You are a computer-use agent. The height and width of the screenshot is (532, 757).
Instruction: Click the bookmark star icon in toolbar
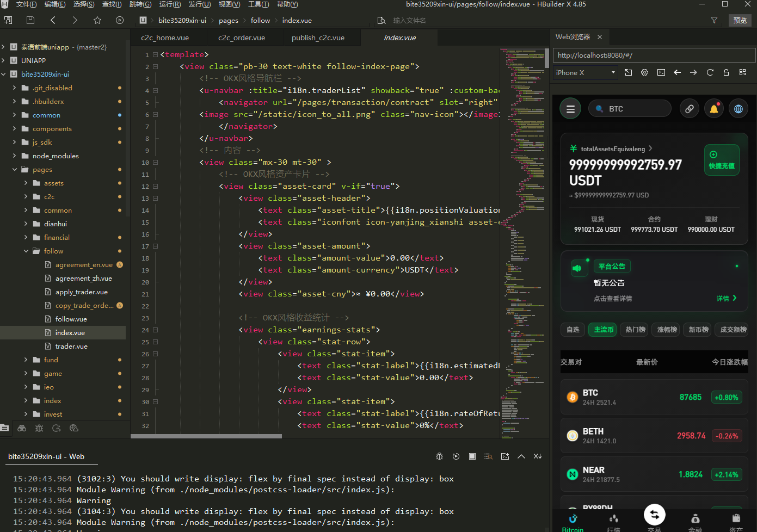point(97,20)
